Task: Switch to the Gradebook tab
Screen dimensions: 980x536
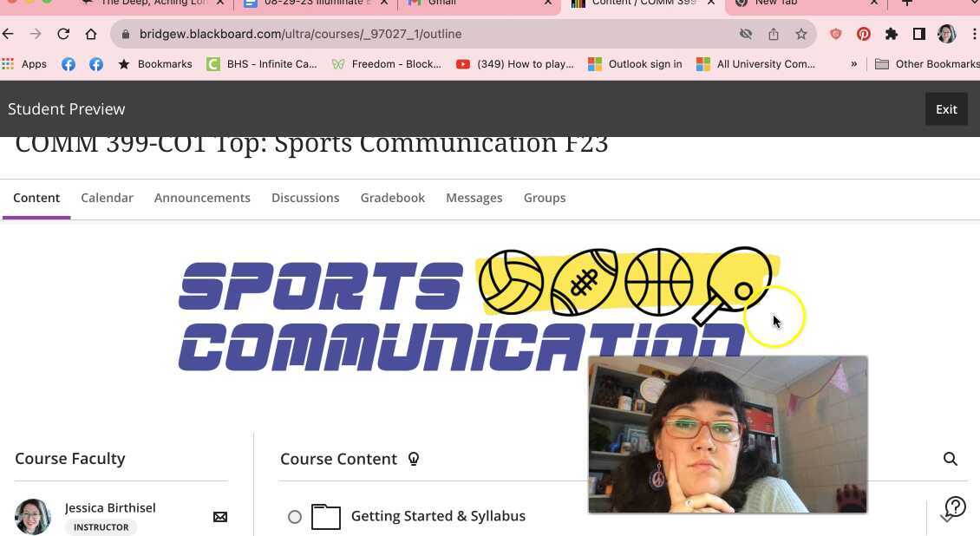Action: coord(392,198)
